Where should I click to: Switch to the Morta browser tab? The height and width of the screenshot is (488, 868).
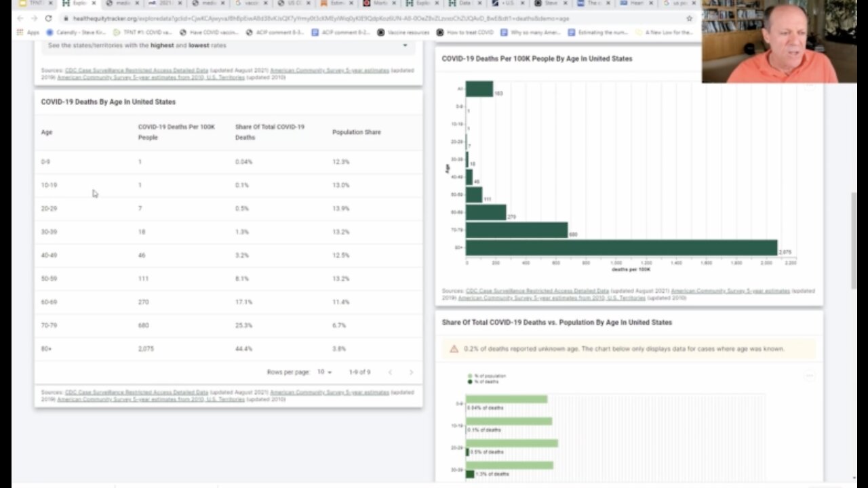[x=382, y=3]
